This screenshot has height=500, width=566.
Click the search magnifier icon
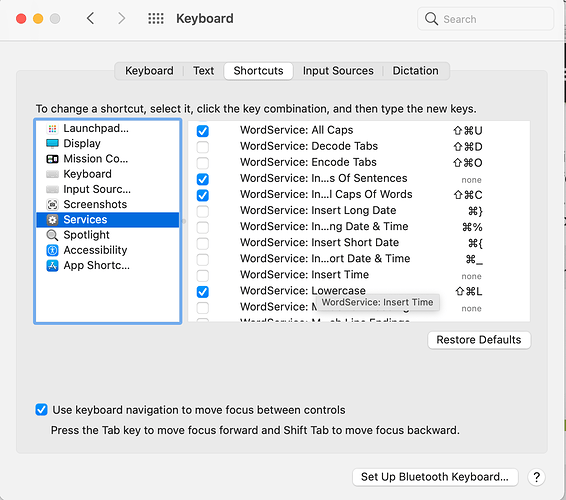[431, 18]
